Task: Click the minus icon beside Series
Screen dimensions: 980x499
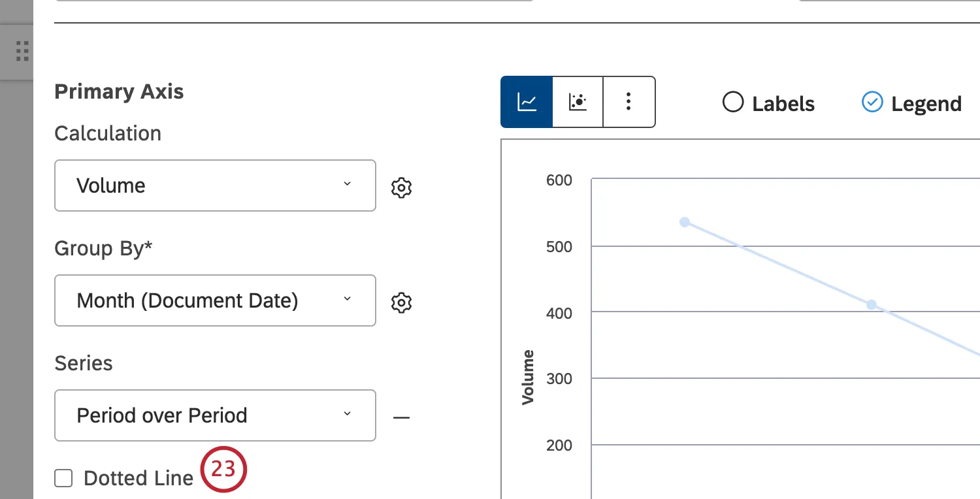Action: coord(401,417)
